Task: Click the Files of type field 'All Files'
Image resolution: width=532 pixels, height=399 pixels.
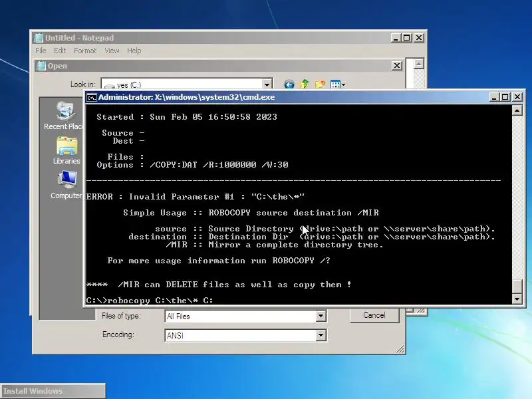Action: click(245, 317)
